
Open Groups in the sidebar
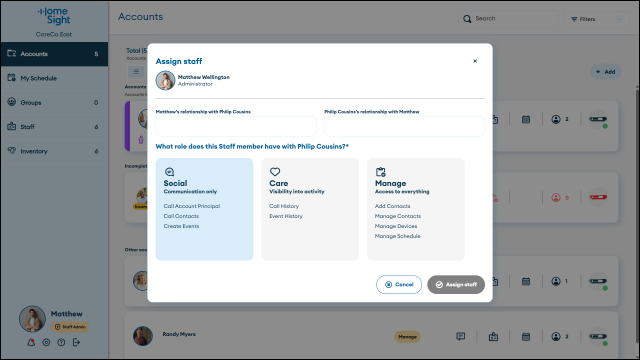(x=54, y=102)
